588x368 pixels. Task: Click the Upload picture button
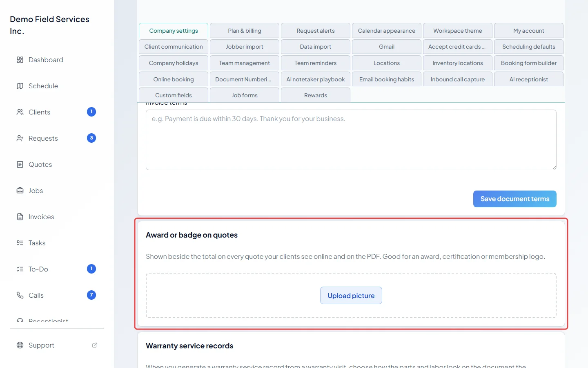(x=351, y=296)
